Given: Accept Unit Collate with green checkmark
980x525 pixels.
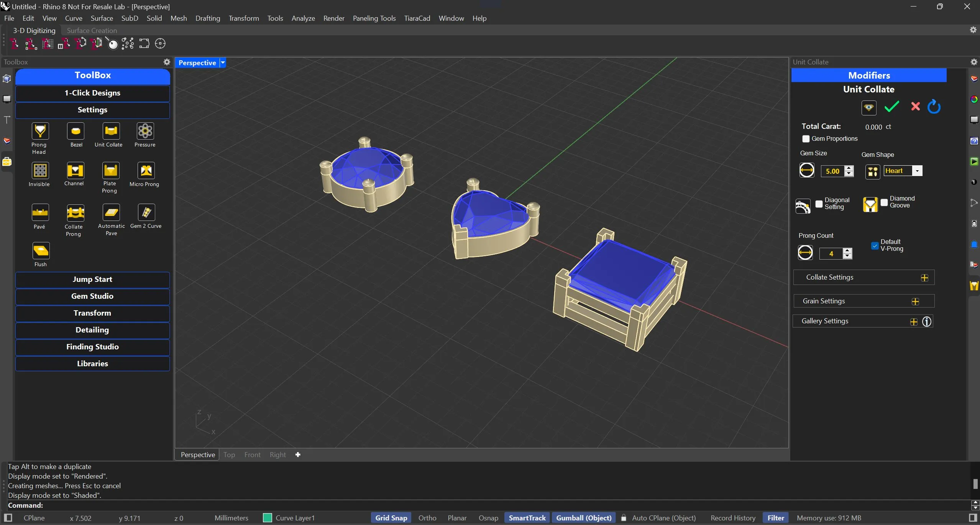Looking at the screenshot, I should click(x=891, y=107).
